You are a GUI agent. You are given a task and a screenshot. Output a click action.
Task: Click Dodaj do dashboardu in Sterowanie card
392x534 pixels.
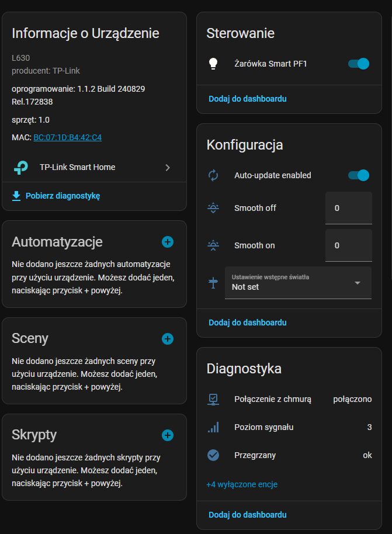click(x=248, y=99)
